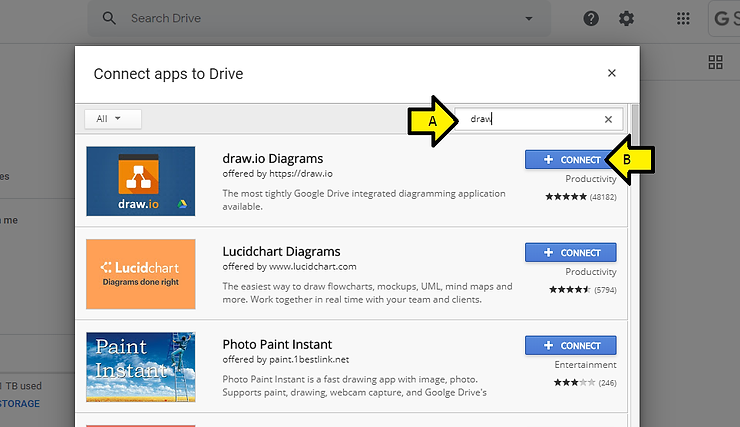Open the Lucidchart Diagrams title link
Image resolution: width=740 pixels, height=427 pixels.
coord(281,251)
